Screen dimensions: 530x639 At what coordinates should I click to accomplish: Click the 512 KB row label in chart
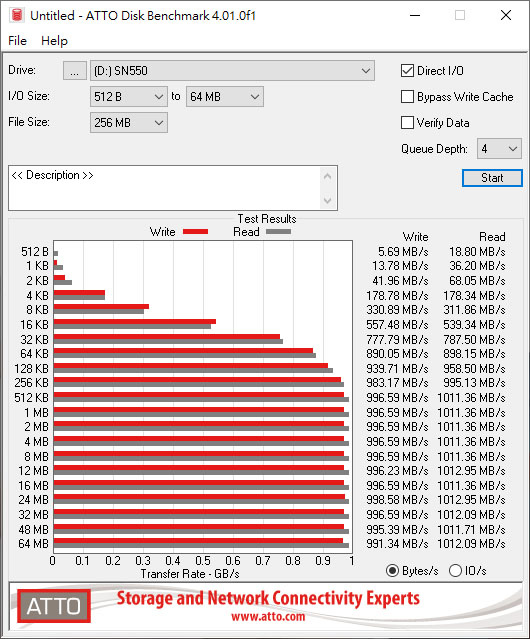coord(31,398)
